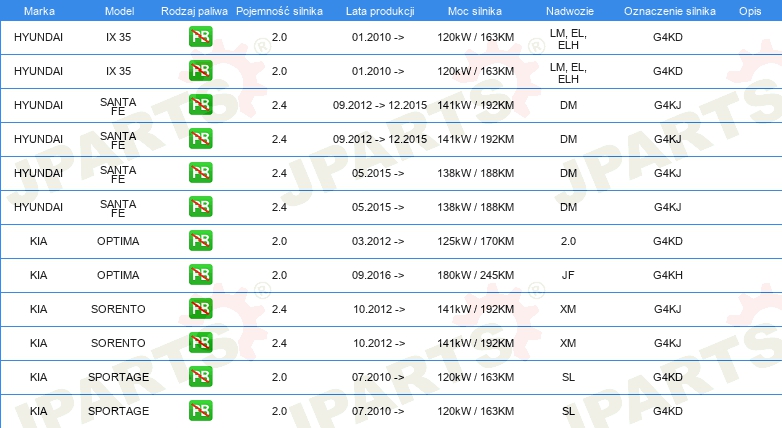Select the first 10.2012 -> date cell

tap(379, 309)
